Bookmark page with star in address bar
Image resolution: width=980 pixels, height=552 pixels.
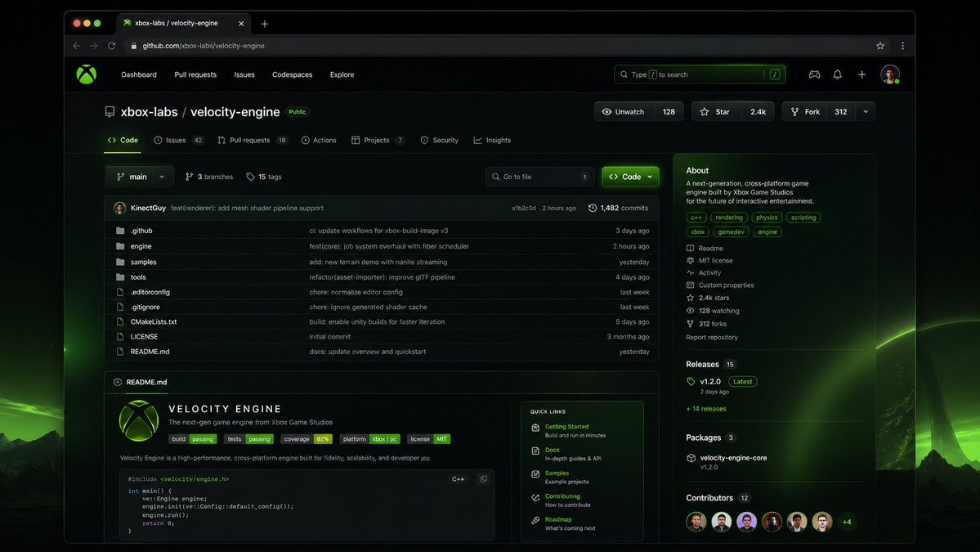(880, 46)
